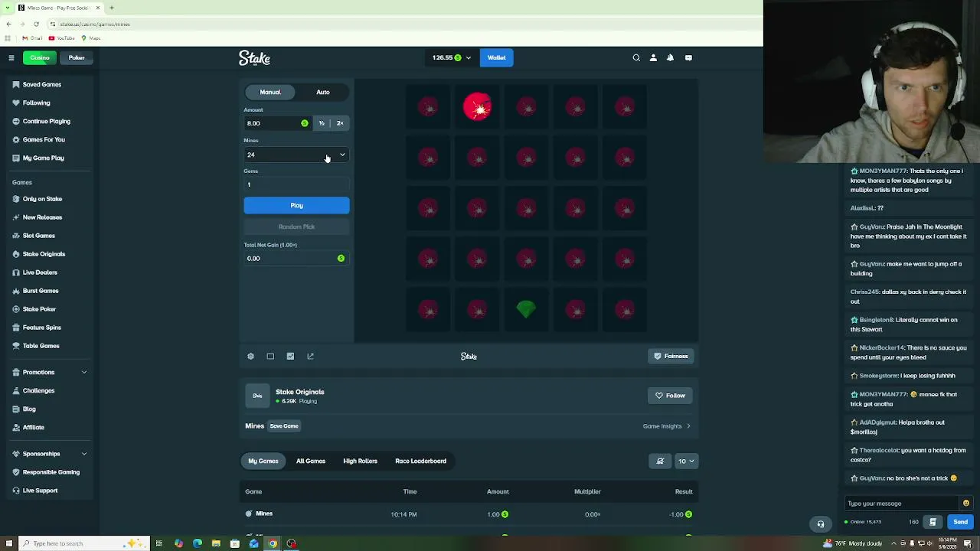This screenshot has width=980, height=551.
Task: Open the emoji picker in chat
Action: tap(965, 504)
